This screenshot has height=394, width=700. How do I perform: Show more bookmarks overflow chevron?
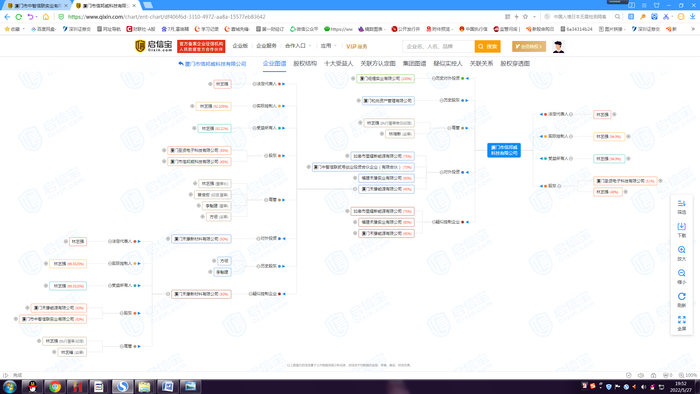[693, 29]
